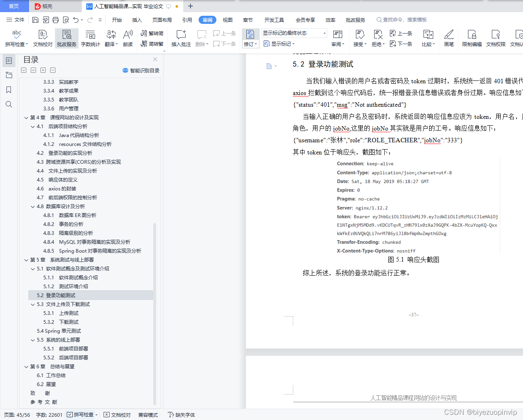Go to previous change 上一条 beside 拒绝
Viewport: 523px width, 420px height.
(401, 33)
